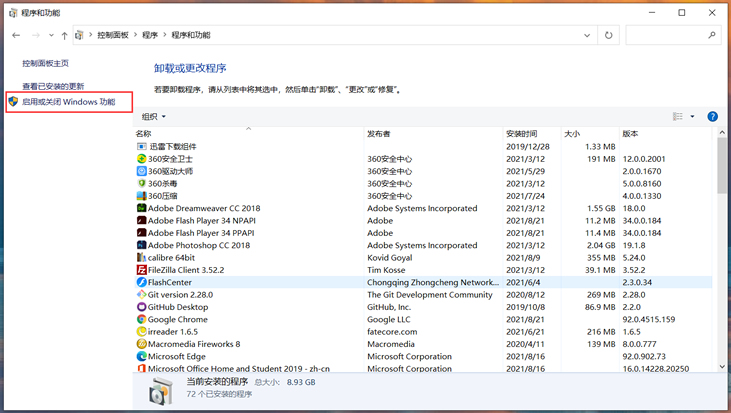The height and width of the screenshot is (413, 731).
Task: Click the Microsoft Office Home and Student icon
Action: tap(142, 368)
